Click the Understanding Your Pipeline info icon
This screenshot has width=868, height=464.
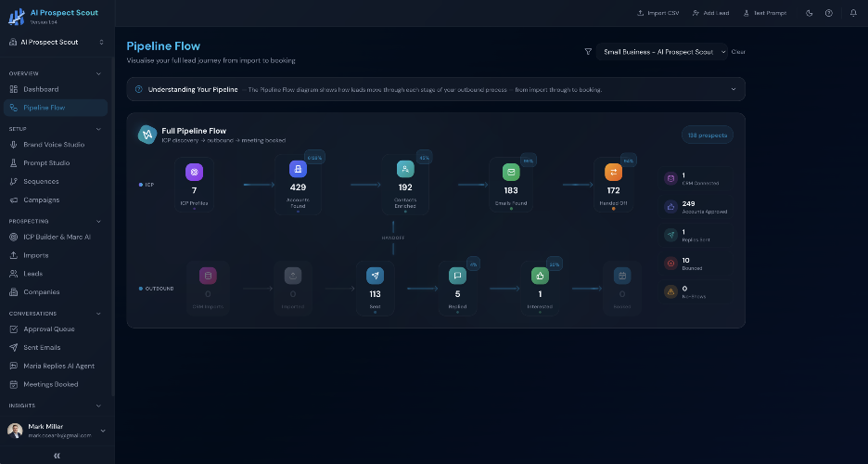(139, 89)
